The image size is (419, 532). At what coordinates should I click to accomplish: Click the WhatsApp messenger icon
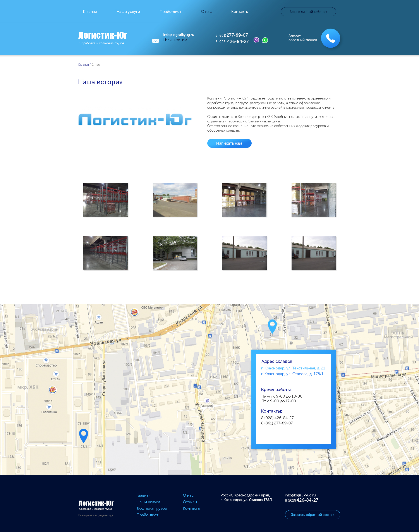[x=265, y=40]
